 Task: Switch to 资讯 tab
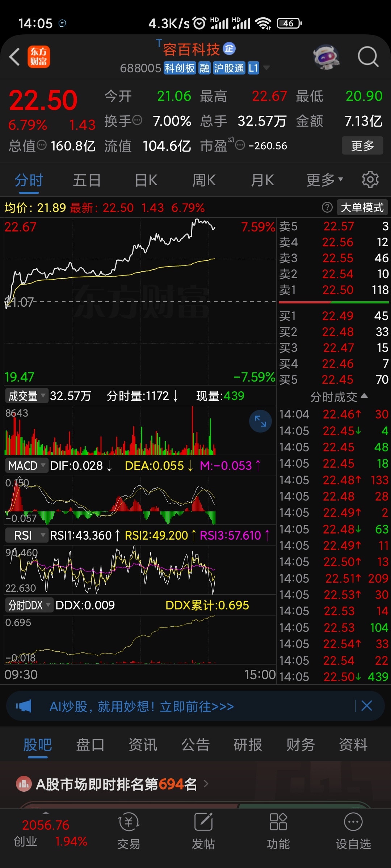pos(143,745)
